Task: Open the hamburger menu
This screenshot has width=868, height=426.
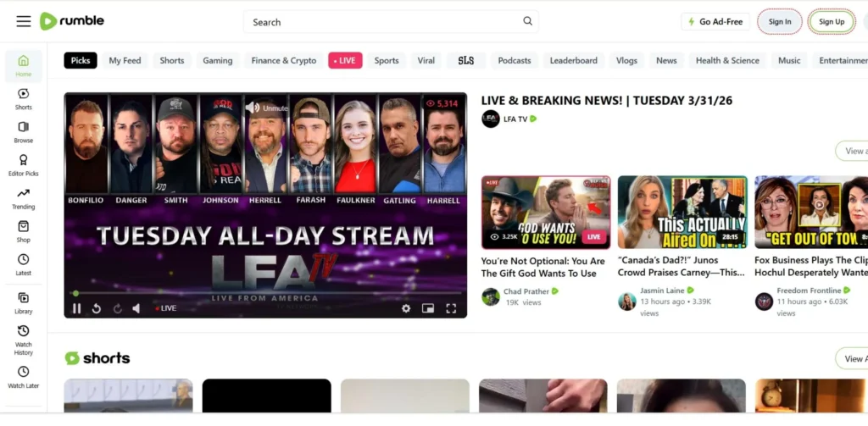Action: 23,21
